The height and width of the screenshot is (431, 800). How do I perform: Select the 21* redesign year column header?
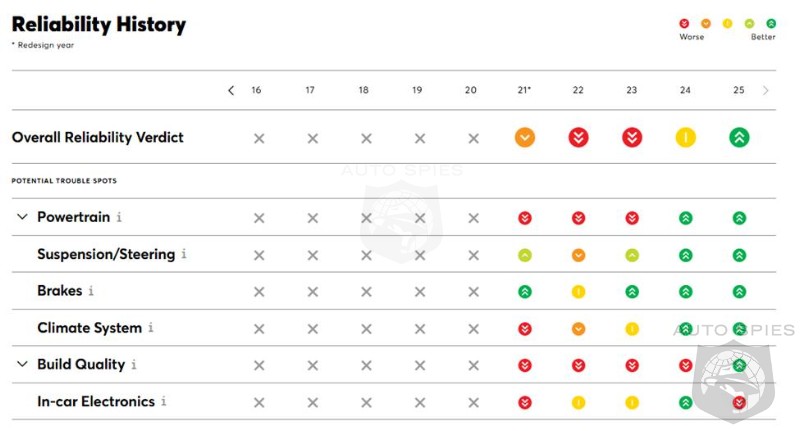click(524, 90)
